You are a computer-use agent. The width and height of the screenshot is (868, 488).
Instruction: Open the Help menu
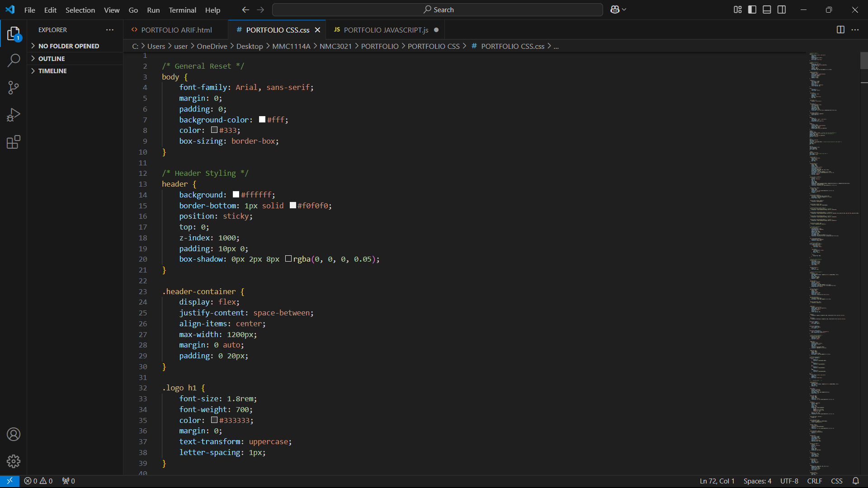(x=212, y=9)
